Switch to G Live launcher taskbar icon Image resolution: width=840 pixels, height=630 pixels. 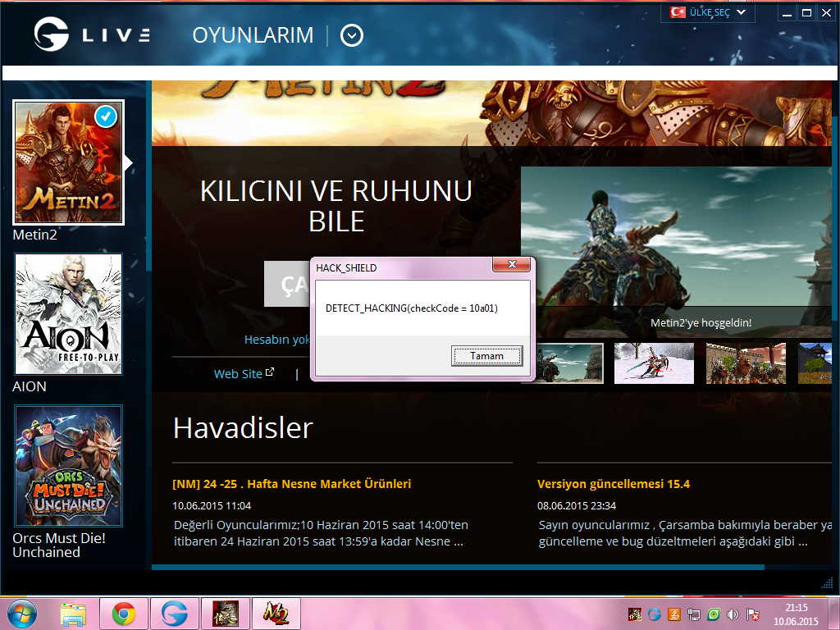point(174,614)
